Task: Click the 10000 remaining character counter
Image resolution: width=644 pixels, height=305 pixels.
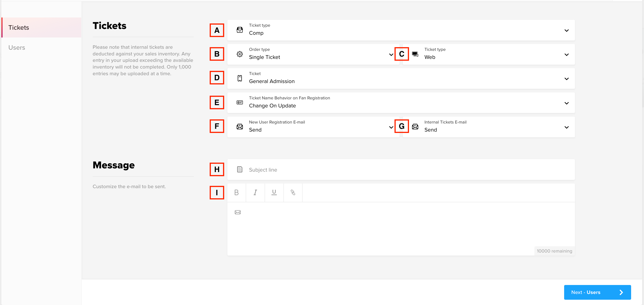Action: point(554,251)
